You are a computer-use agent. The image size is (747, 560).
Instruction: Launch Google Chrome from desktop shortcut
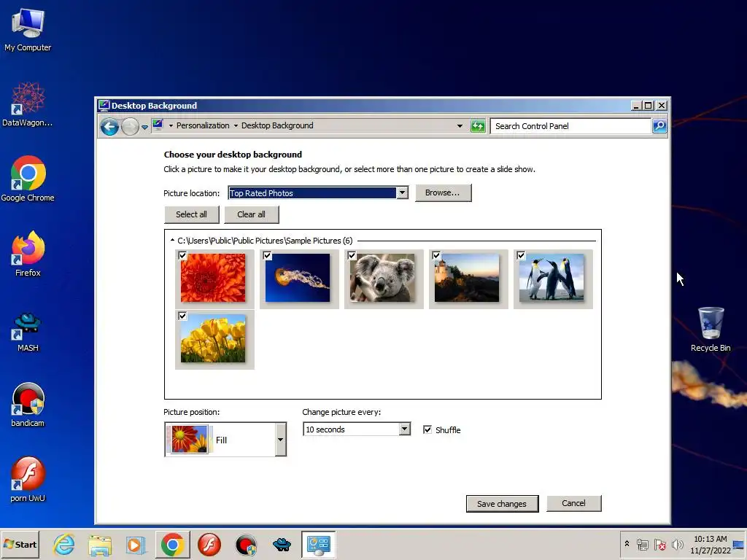coord(28,179)
